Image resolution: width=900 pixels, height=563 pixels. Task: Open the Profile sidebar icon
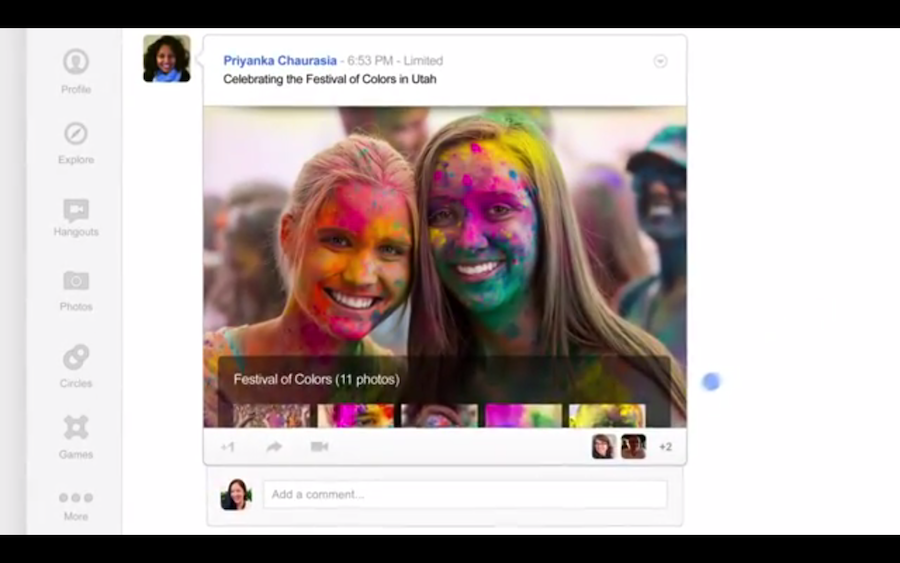point(76,62)
